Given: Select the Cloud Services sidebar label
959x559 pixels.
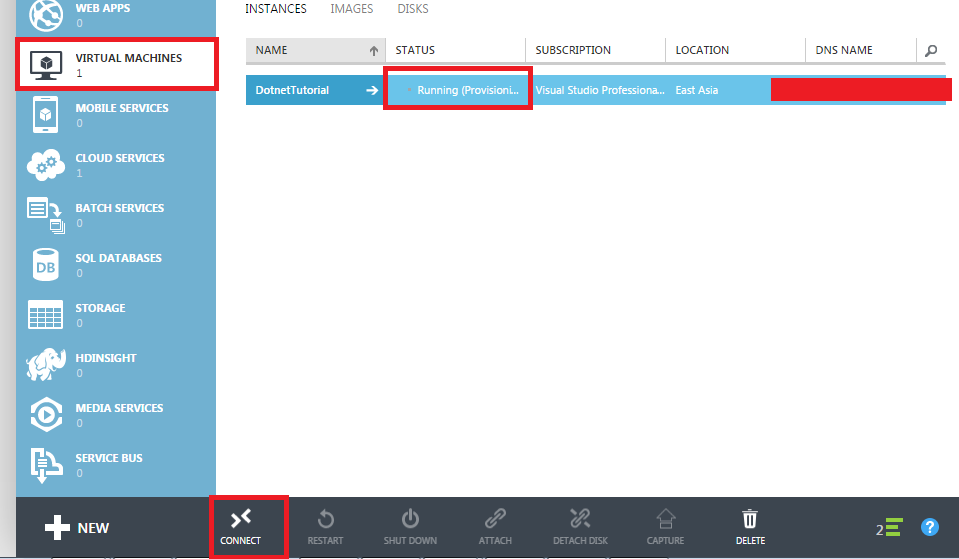Looking at the screenshot, I should pyautogui.click(x=120, y=158).
